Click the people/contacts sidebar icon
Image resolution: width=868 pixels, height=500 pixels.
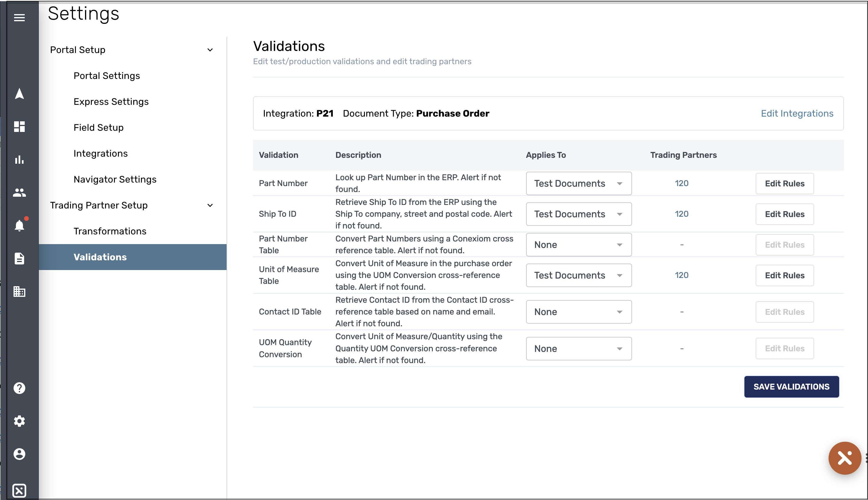tap(19, 192)
